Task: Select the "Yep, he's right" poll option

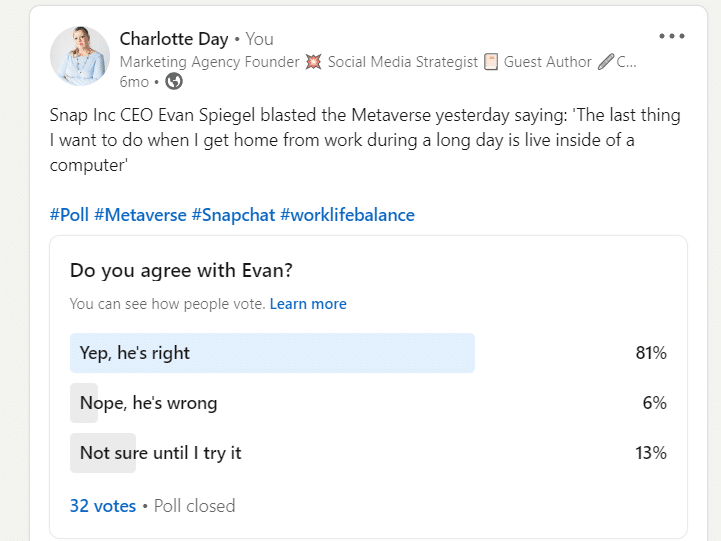Action: pyautogui.click(x=135, y=353)
